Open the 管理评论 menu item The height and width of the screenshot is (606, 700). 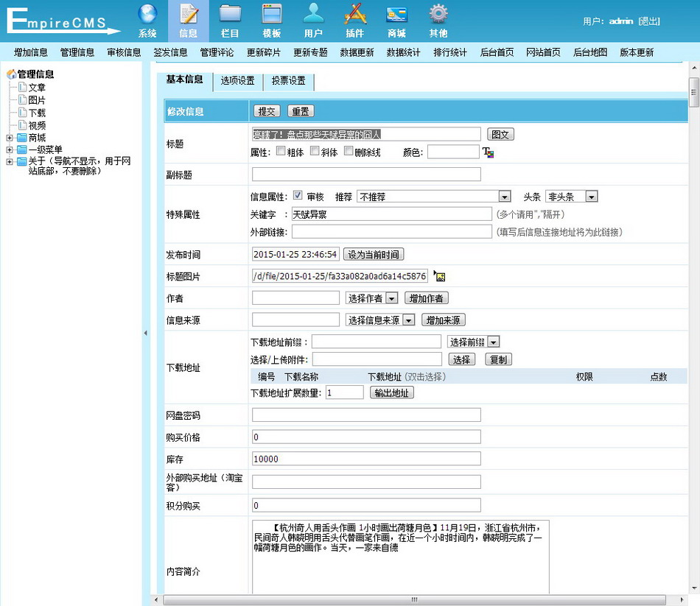pyautogui.click(x=217, y=52)
